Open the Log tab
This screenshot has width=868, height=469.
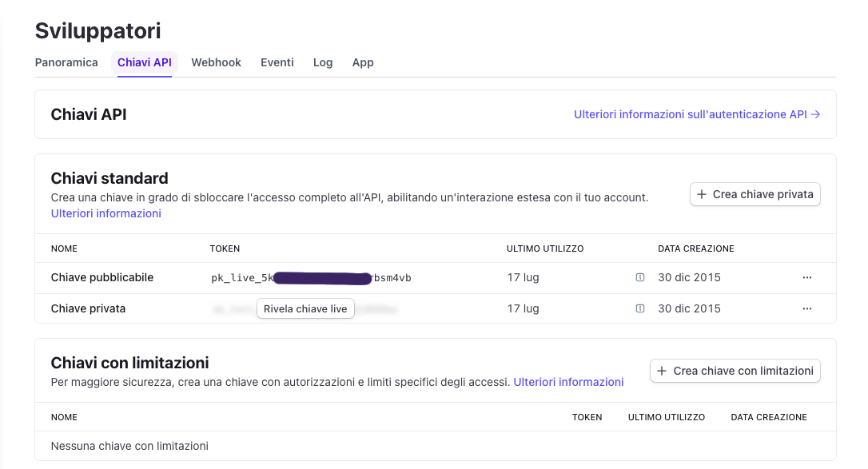tap(323, 62)
